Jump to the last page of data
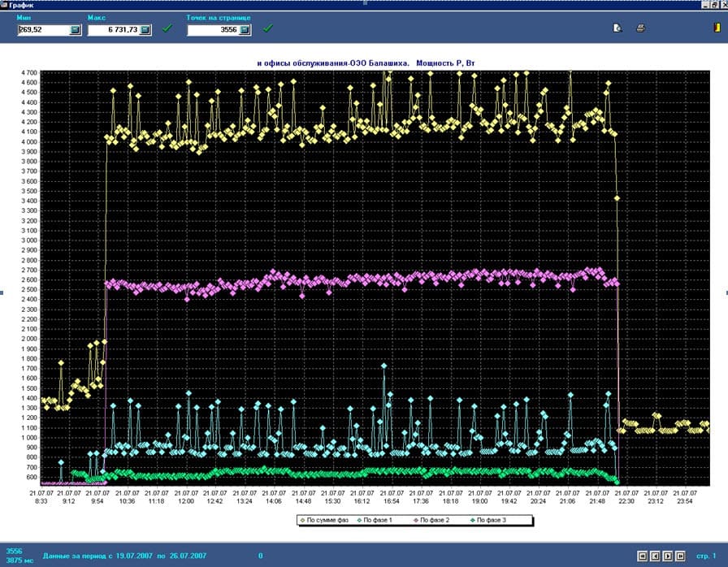 [x=680, y=556]
